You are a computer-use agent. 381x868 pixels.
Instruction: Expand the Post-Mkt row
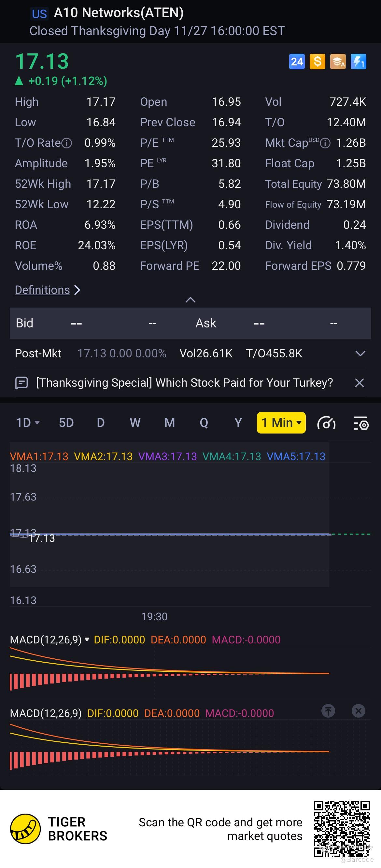[x=360, y=353]
